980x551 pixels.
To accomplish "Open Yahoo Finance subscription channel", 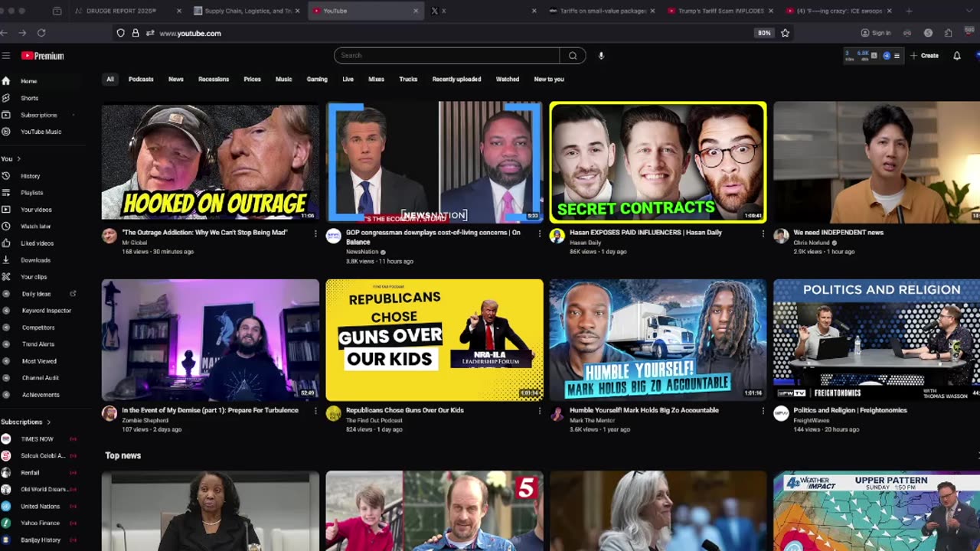I will [x=40, y=523].
